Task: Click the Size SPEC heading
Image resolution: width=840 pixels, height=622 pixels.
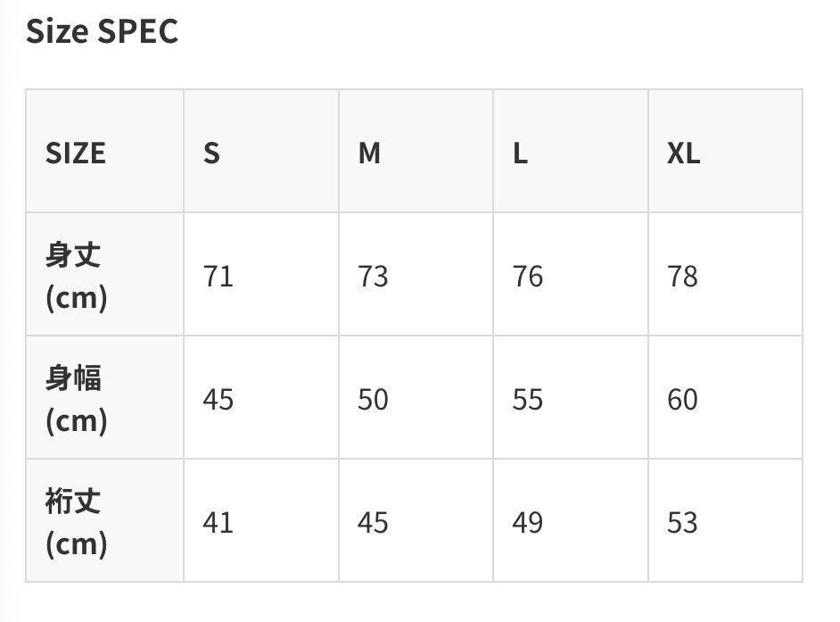Action: click(x=102, y=31)
